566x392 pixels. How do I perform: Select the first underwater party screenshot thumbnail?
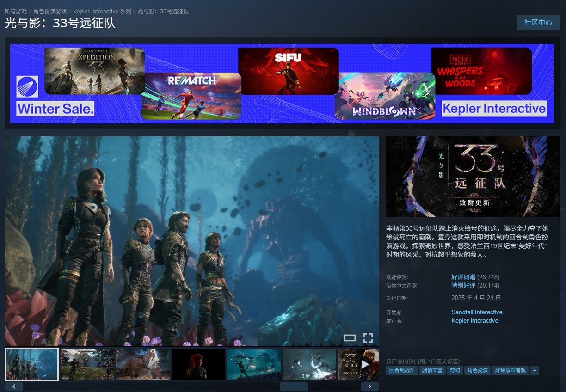click(x=32, y=364)
